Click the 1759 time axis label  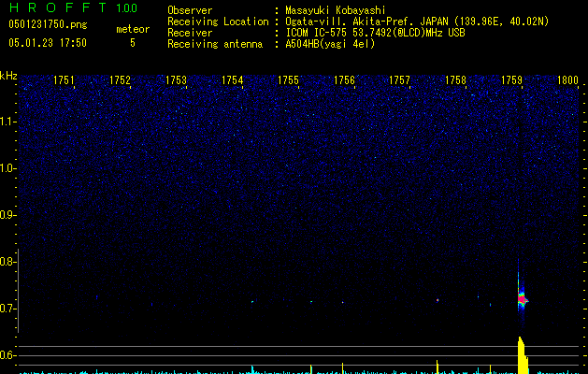click(x=512, y=79)
